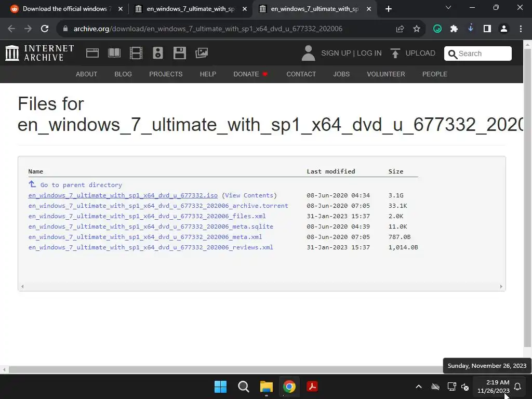Open Chrome three-dot menu
This screenshot has width=532, height=399.
tap(521, 29)
